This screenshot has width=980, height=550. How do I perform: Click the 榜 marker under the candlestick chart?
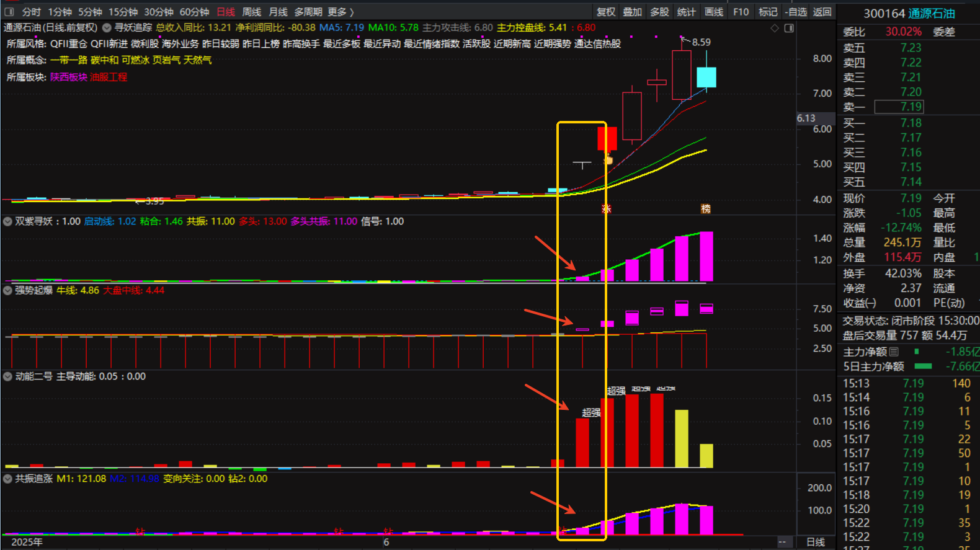pos(705,209)
